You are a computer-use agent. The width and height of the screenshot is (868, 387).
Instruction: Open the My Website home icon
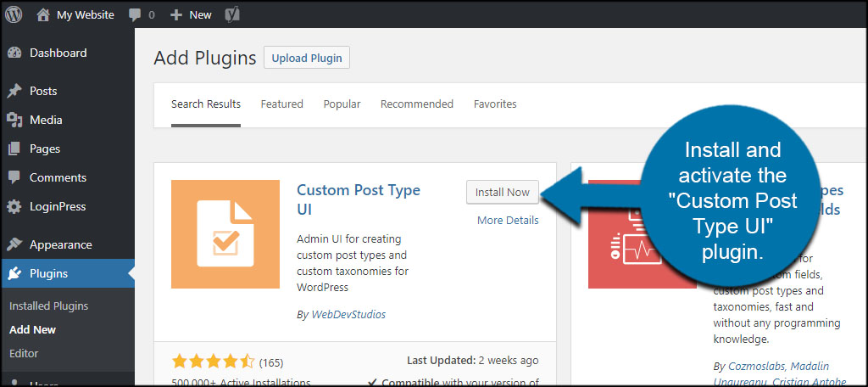tap(44, 15)
